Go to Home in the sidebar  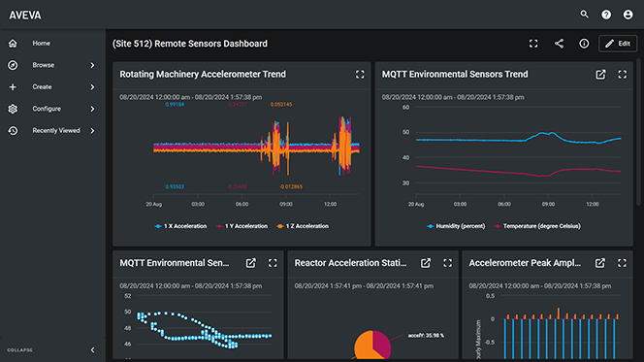[x=41, y=43]
